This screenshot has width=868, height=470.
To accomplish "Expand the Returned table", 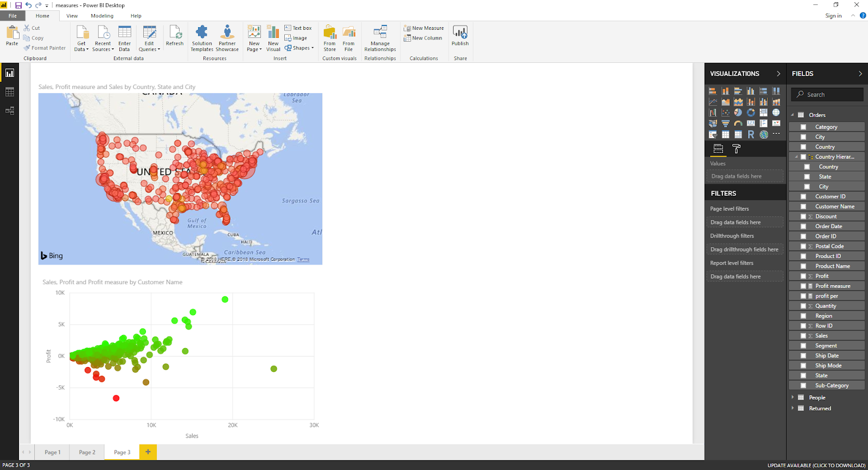I will [x=793, y=408].
